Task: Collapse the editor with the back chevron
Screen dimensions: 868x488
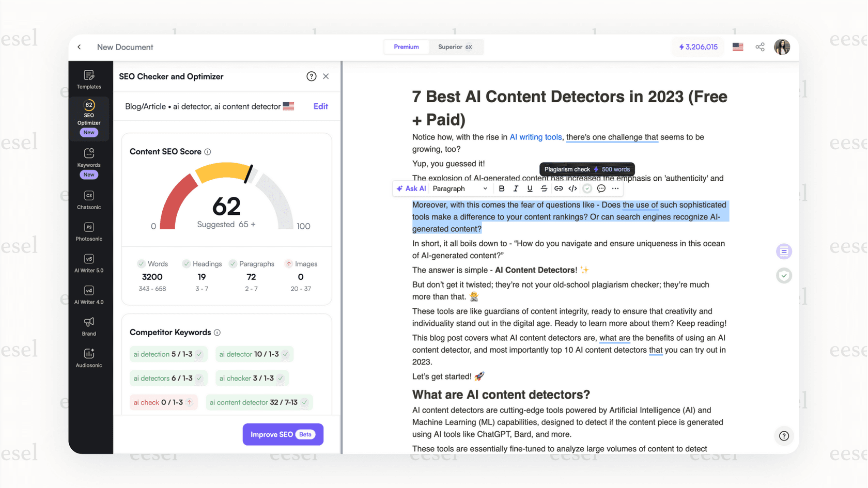Action: 79,46
